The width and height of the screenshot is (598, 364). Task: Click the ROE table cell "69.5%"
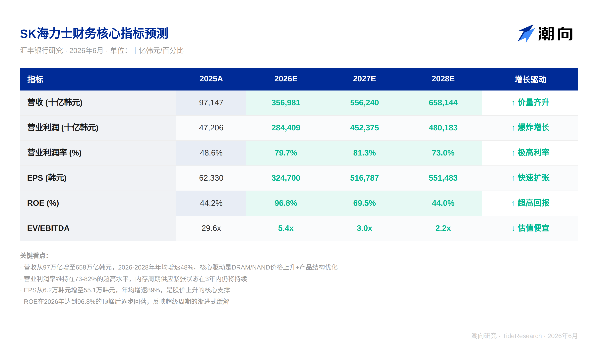pos(364,203)
